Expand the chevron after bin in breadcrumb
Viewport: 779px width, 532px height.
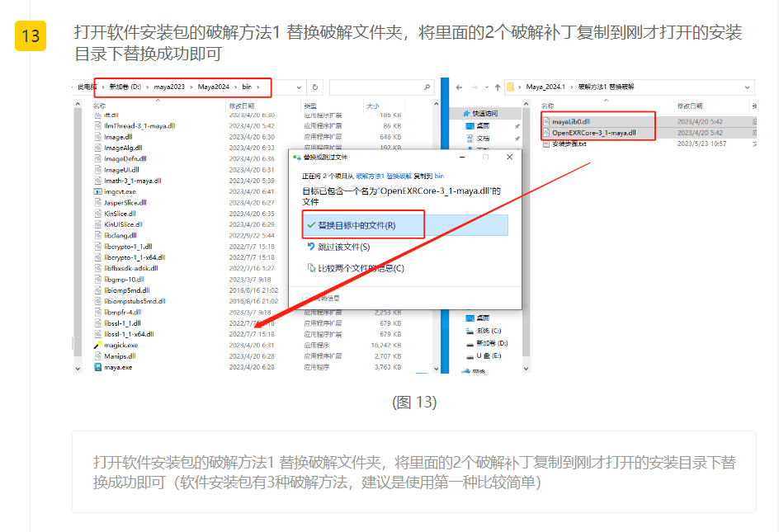[x=258, y=87]
